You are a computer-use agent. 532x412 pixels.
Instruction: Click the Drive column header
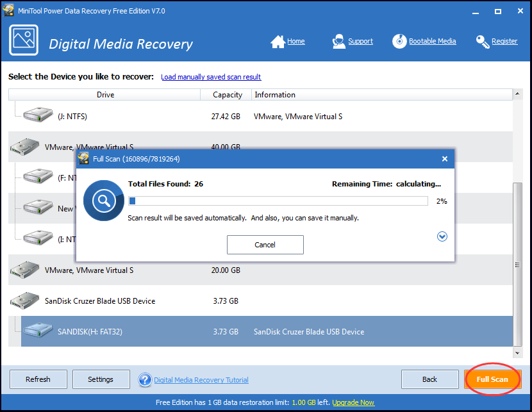(104, 95)
